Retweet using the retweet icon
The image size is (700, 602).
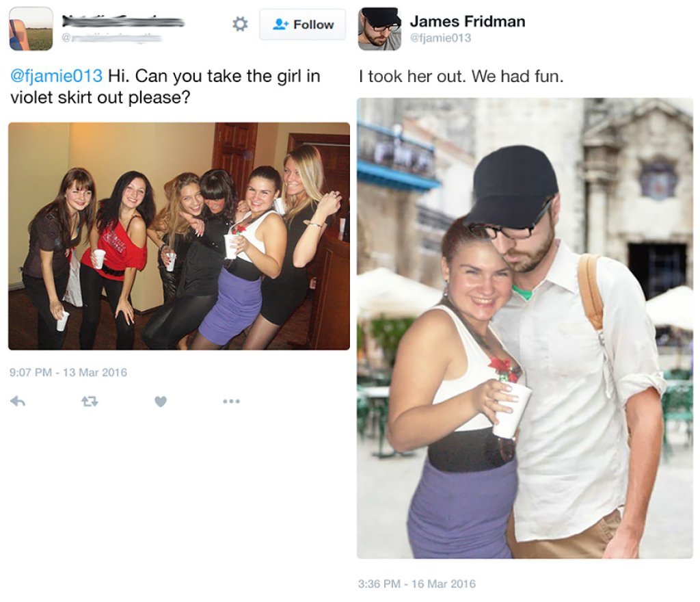tap(90, 402)
